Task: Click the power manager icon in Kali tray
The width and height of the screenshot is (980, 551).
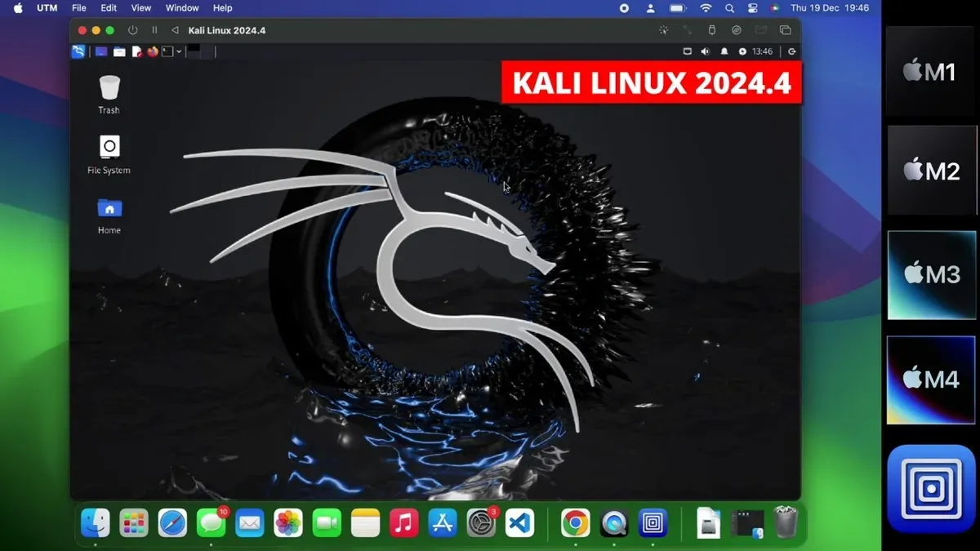Action: pyautogui.click(x=742, y=51)
